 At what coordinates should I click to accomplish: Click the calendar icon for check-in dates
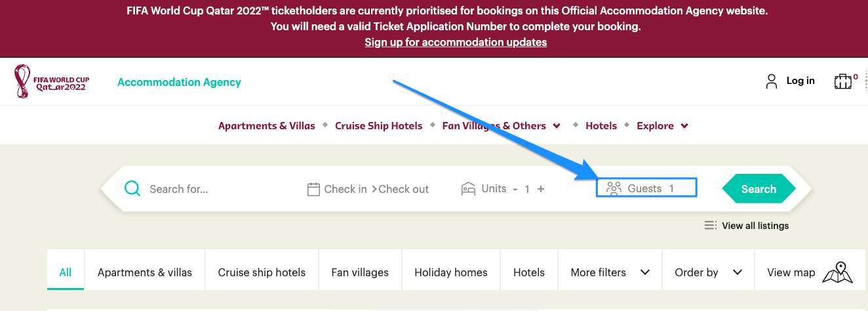[x=313, y=189]
